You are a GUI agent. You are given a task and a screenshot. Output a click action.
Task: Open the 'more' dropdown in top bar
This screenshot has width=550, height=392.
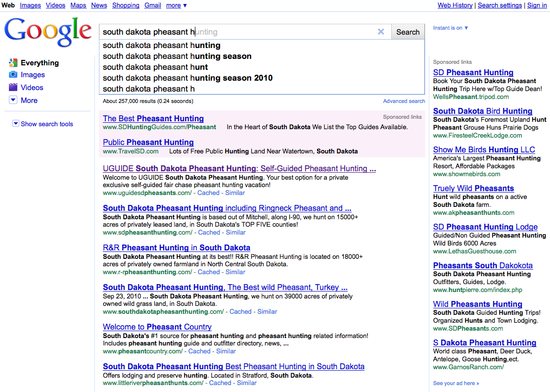(176, 6)
